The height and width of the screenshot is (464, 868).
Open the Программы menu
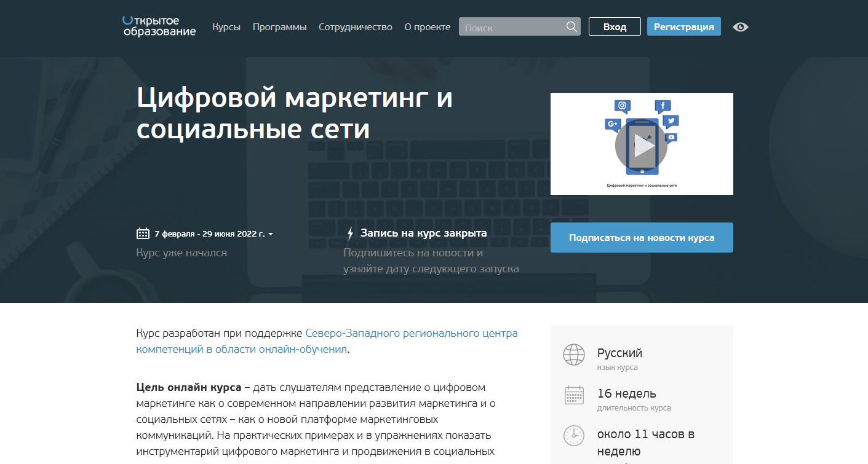tap(279, 27)
